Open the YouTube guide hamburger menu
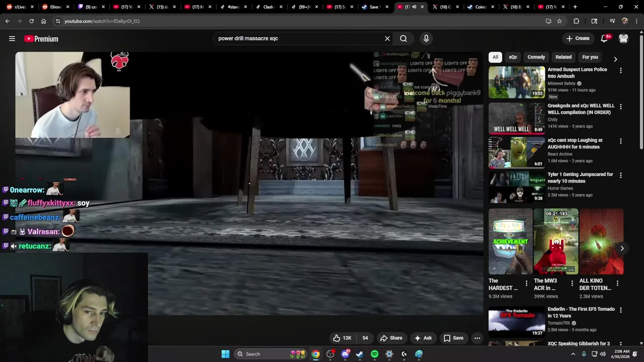Image resolution: width=644 pixels, height=362 pixels. click(12, 39)
